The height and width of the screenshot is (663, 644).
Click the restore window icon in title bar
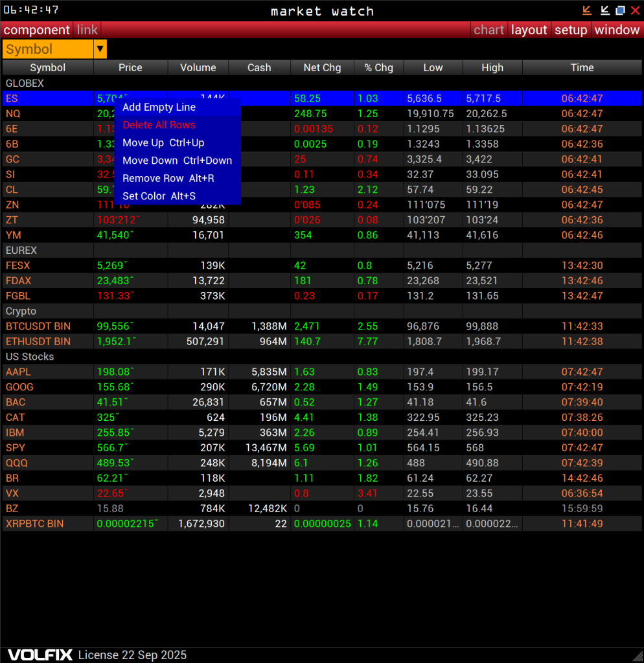620,10
